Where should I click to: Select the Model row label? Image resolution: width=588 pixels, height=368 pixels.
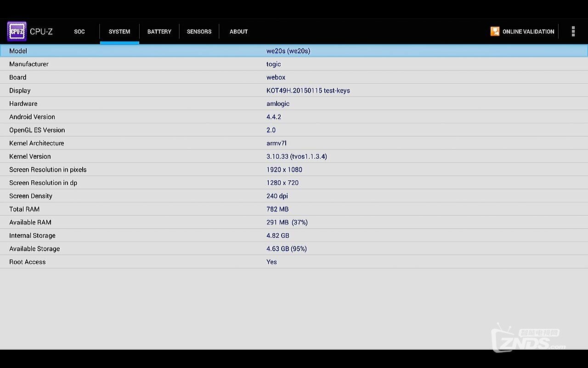(x=18, y=51)
